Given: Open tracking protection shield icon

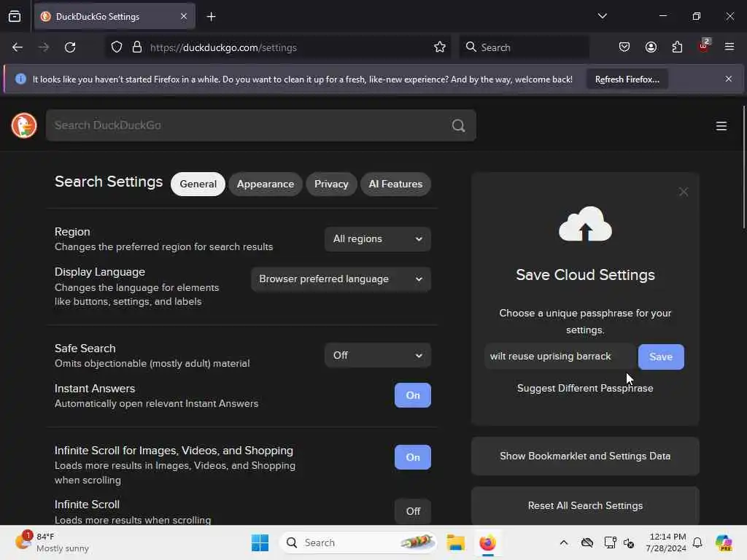Looking at the screenshot, I should tap(117, 47).
